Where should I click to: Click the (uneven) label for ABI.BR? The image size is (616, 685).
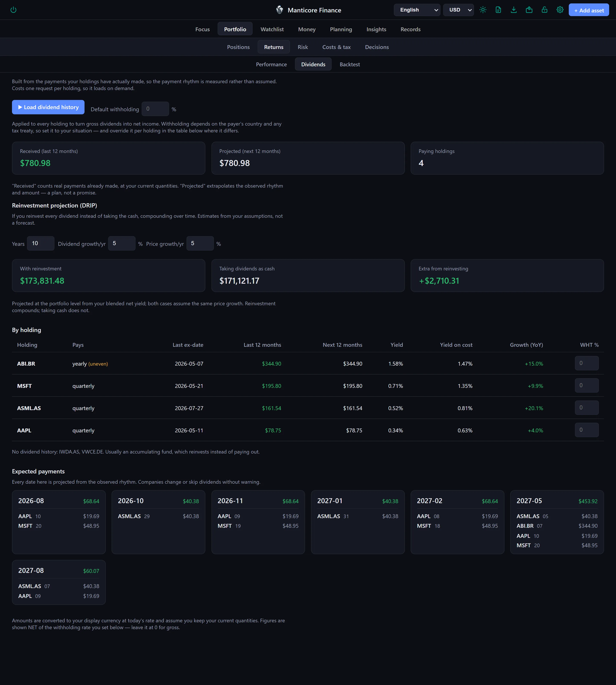[x=98, y=364]
